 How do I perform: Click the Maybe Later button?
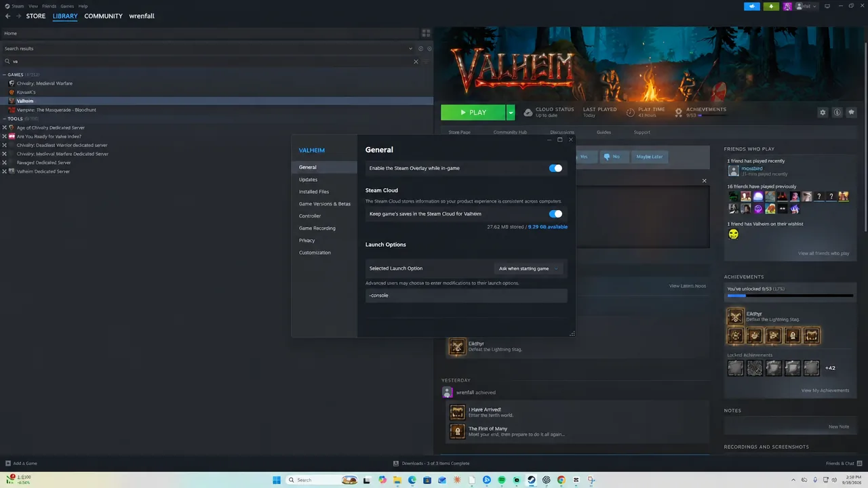(x=649, y=157)
